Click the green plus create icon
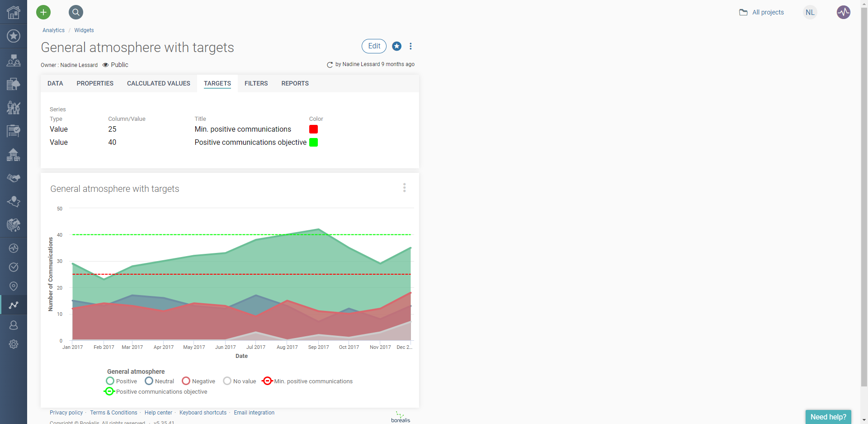 point(43,12)
